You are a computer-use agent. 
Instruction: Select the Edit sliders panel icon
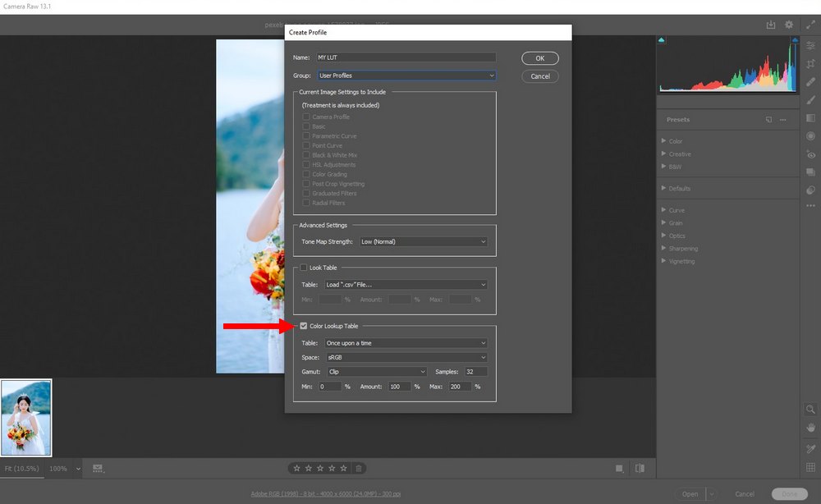pyautogui.click(x=810, y=46)
